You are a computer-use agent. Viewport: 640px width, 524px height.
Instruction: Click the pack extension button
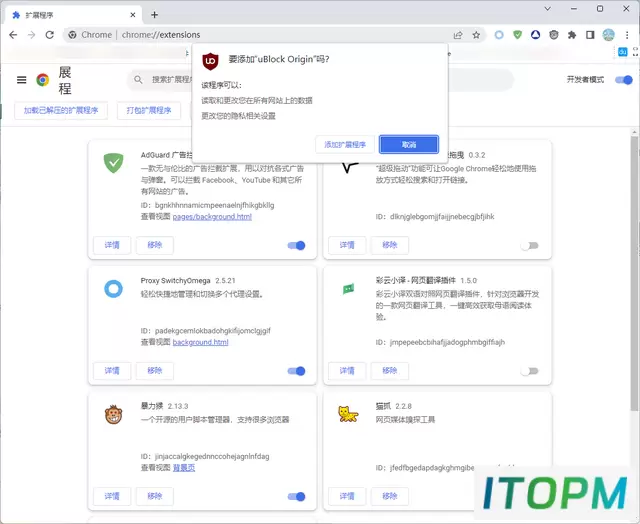(149, 111)
